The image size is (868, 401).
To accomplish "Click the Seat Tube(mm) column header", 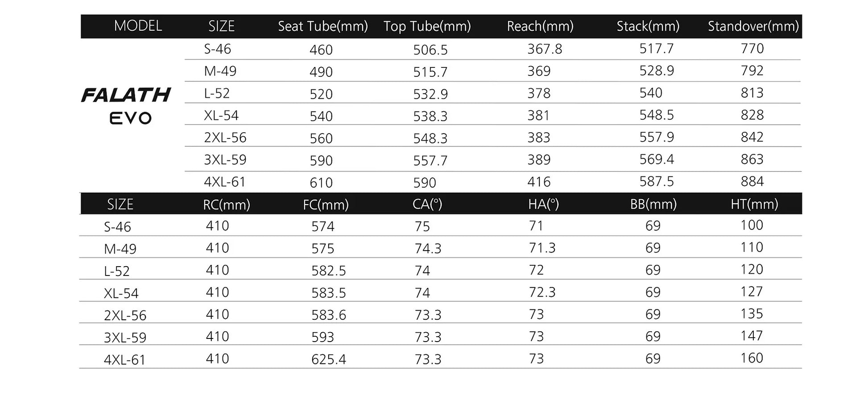I will tap(322, 26).
